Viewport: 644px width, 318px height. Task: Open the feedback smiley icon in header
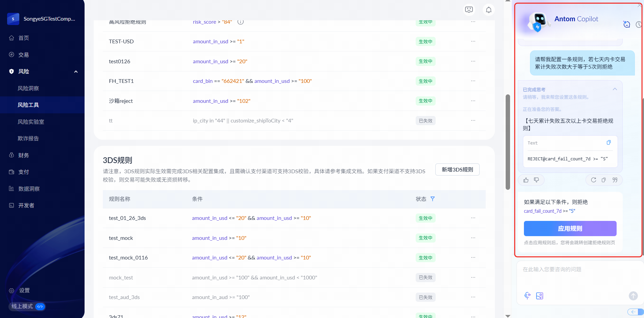[x=469, y=10]
